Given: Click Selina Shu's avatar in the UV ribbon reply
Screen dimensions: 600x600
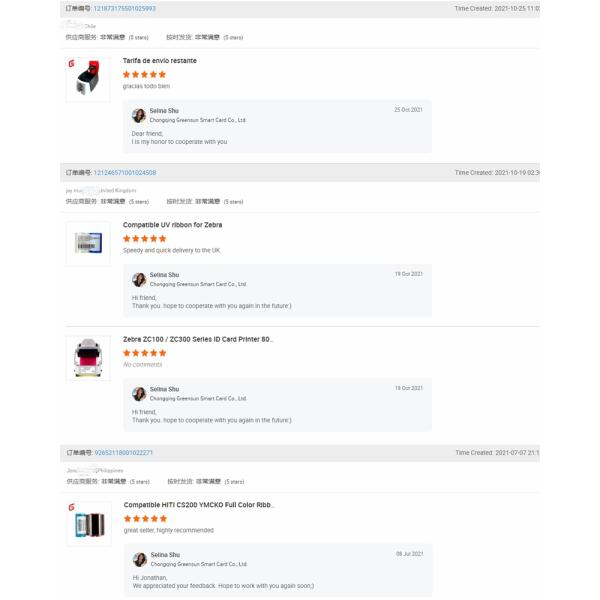Looking at the screenshot, I should pyautogui.click(x=139, y=280).
